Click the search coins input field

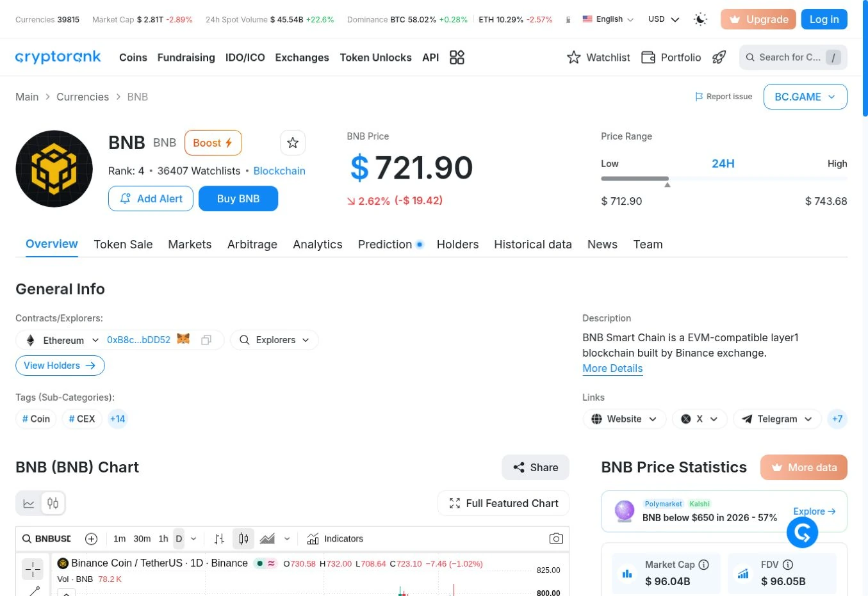point(793,58)
